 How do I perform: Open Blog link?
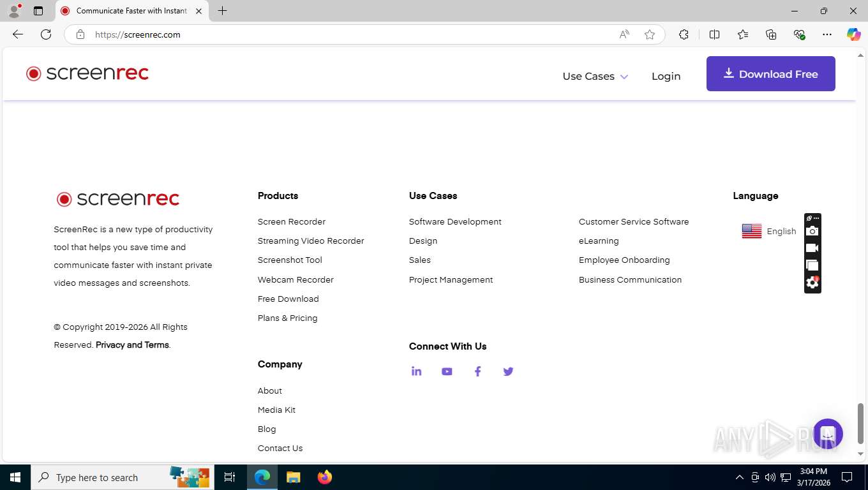pyautogui.click(x=267, y=429)
